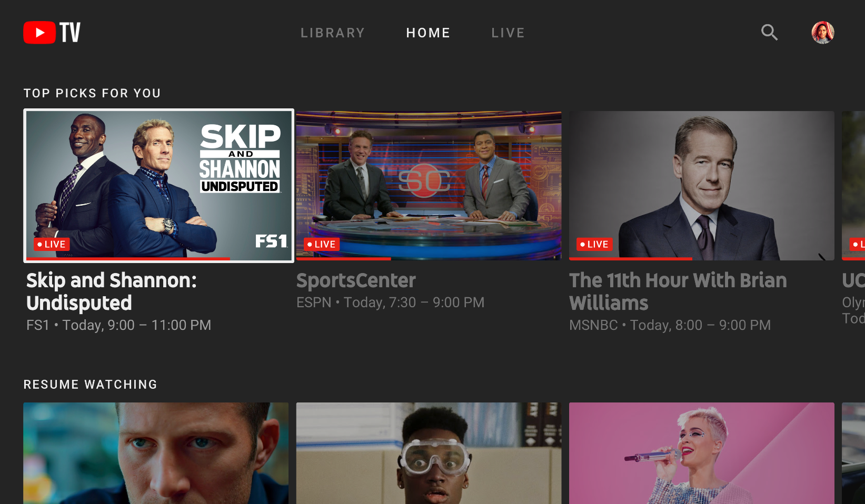Resume the video with blue-eyed man close-up
The width and height of the screenshot is (865, 504).
pyautogui.click(x=156, y=453)
